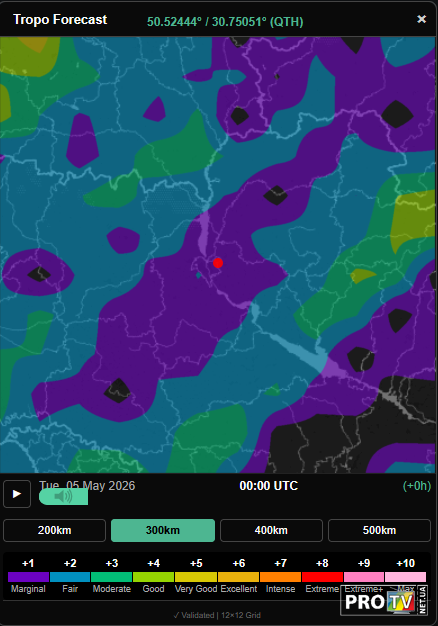Click the QTH coordinates text

225,22
